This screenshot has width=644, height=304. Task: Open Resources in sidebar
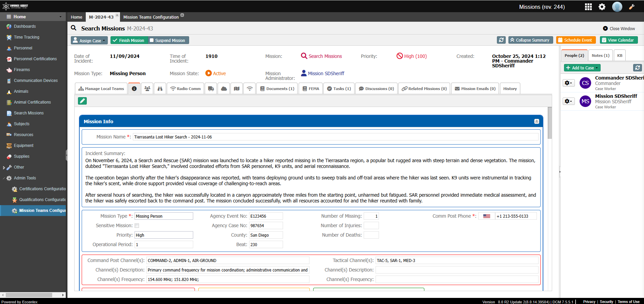[23, 135]
